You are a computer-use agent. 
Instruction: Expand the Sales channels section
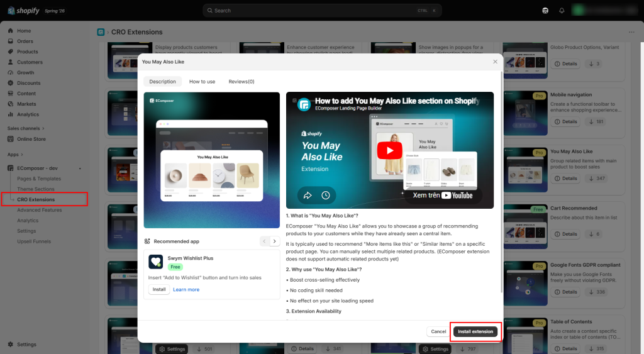point(25,128)
